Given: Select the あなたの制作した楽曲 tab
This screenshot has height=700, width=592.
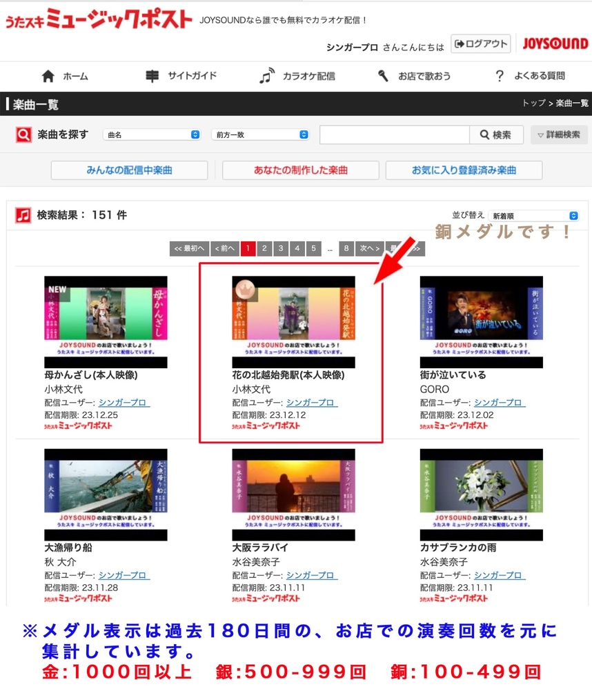Looking at the screenshot, I should point(300,170).
